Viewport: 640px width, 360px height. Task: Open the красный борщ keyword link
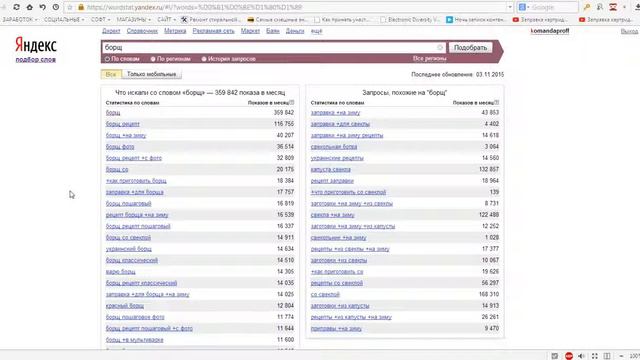point(124,305)
